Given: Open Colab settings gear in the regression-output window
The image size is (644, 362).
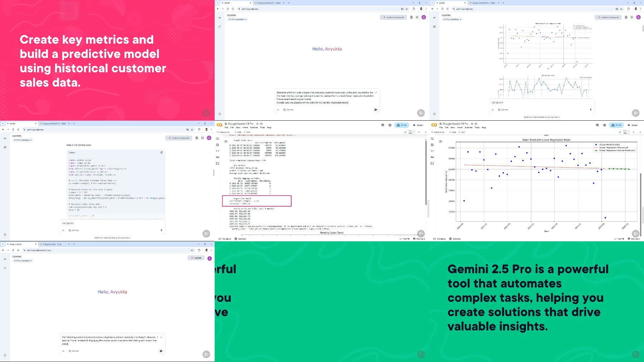Looking at the screenshot, I should click(390, 125).
